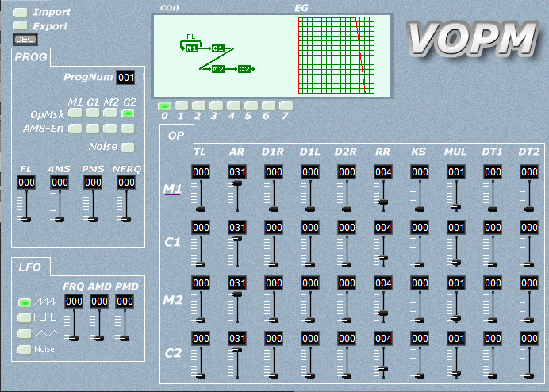Click the Export button
This screenshot has height=392, width=549.
tap(21, 25)
